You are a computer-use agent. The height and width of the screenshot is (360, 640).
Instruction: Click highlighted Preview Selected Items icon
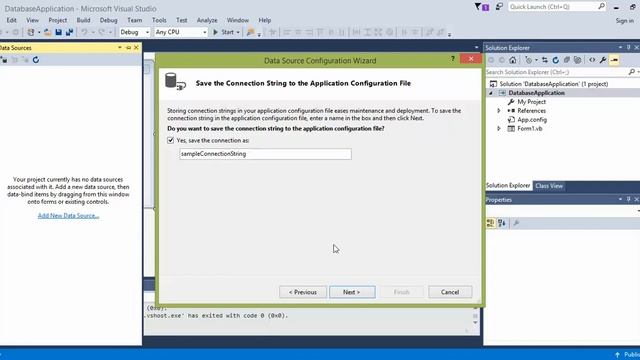614,60
